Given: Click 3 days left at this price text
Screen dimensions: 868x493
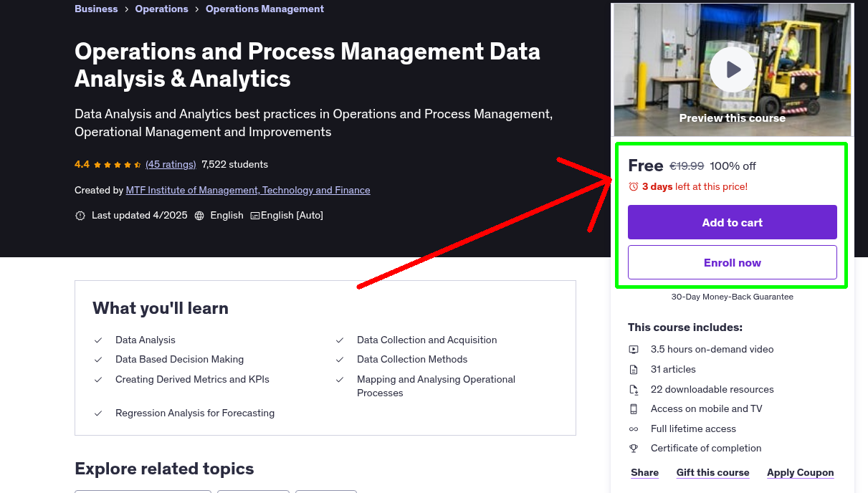Looking at the screenshot, I should [x=695, y=186].
